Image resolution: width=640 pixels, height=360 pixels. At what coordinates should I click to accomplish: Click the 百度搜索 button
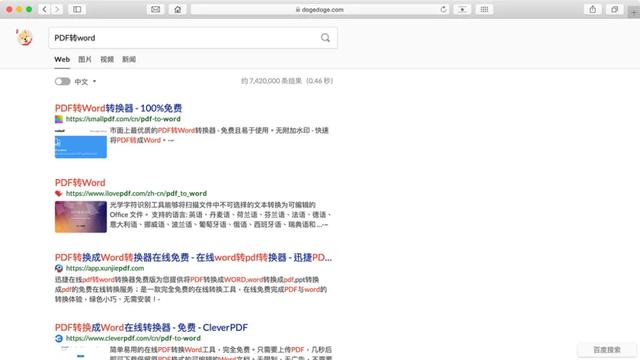pos(607,350)
